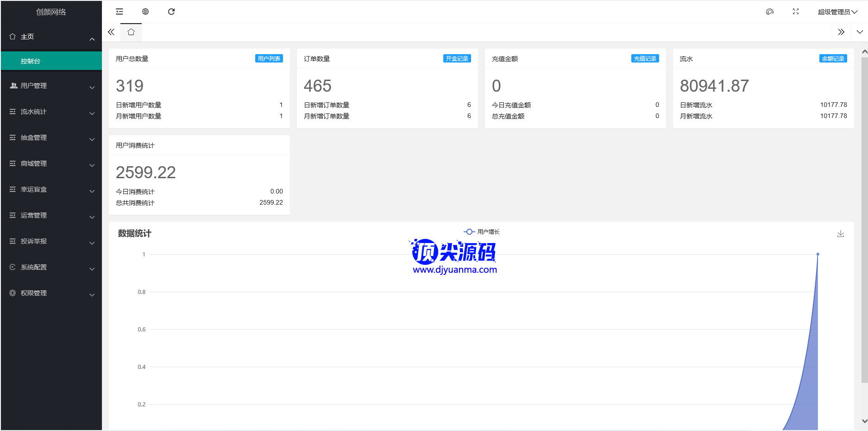Switch to the home tab

(131, 32)
